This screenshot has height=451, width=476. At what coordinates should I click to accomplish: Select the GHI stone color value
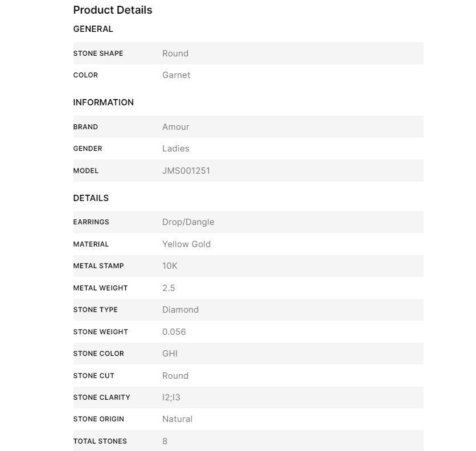[x=170, y=354]
